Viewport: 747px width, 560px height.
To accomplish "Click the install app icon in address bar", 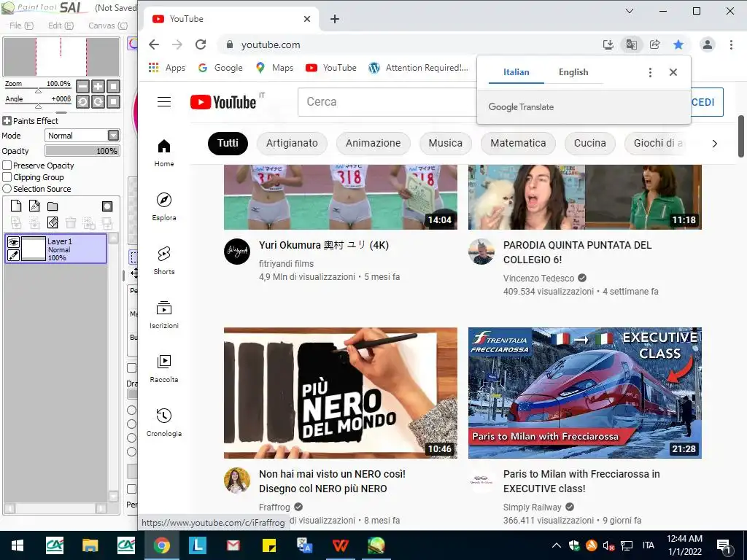I will [x=608, y=44].
